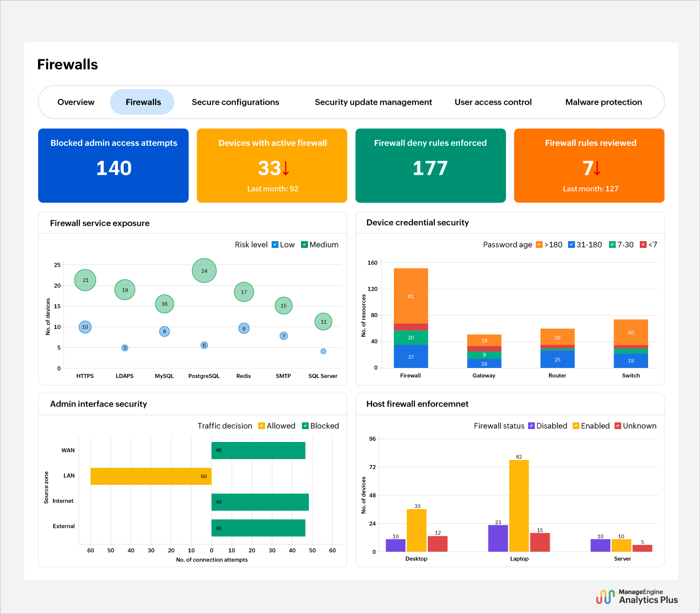Click the Gateway blue segment labeled 16
The width and height of the screenshot is (700, 614).
point(484,363)
